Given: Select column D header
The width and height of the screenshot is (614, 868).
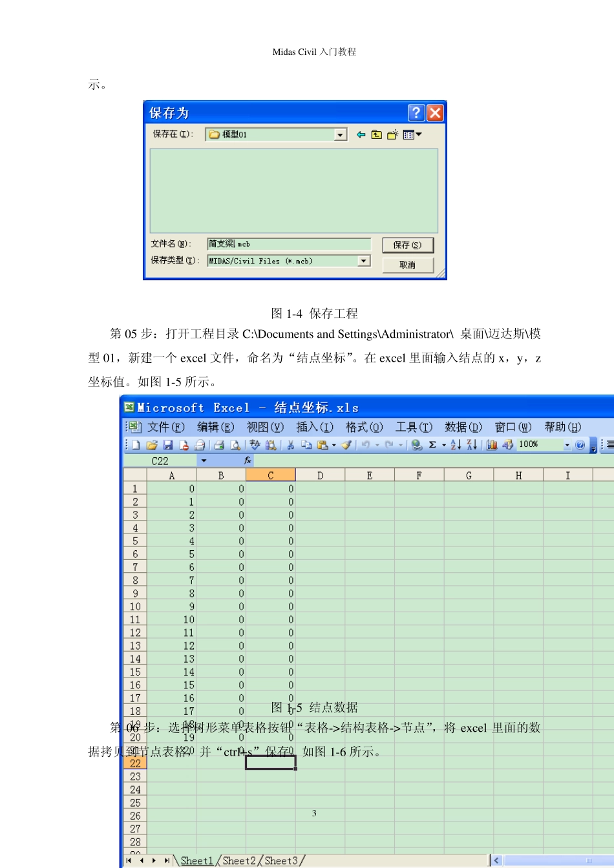Looking at the screenshot, I should point(320,475).
